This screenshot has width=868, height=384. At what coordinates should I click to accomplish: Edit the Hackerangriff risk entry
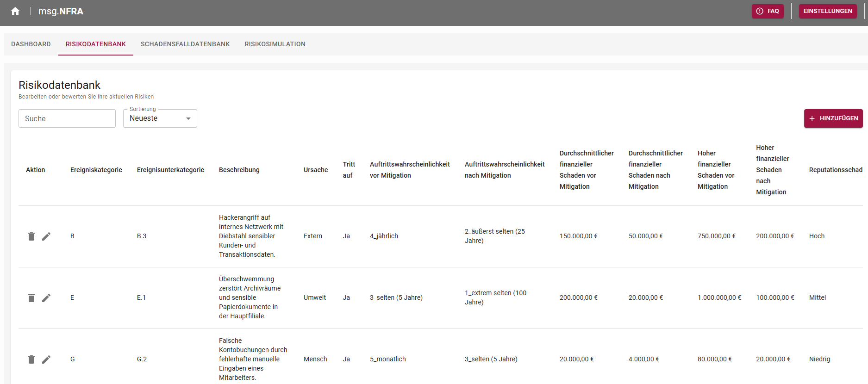[46, 236]
